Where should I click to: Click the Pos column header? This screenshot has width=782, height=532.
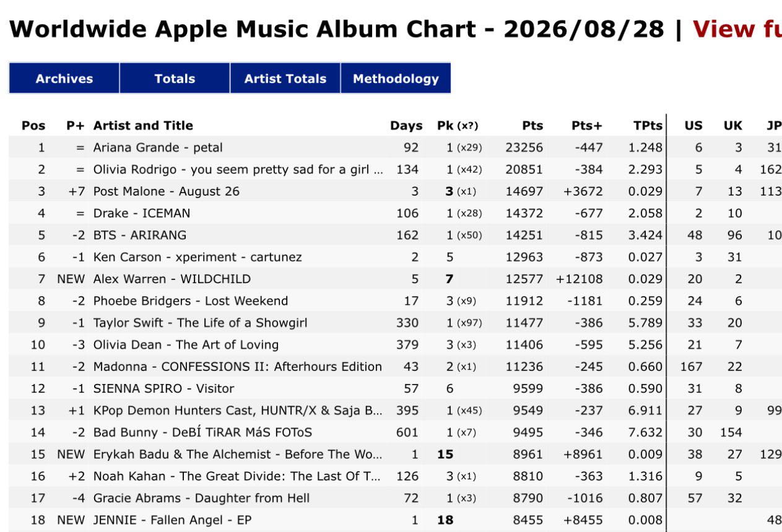tap(33, 126)
